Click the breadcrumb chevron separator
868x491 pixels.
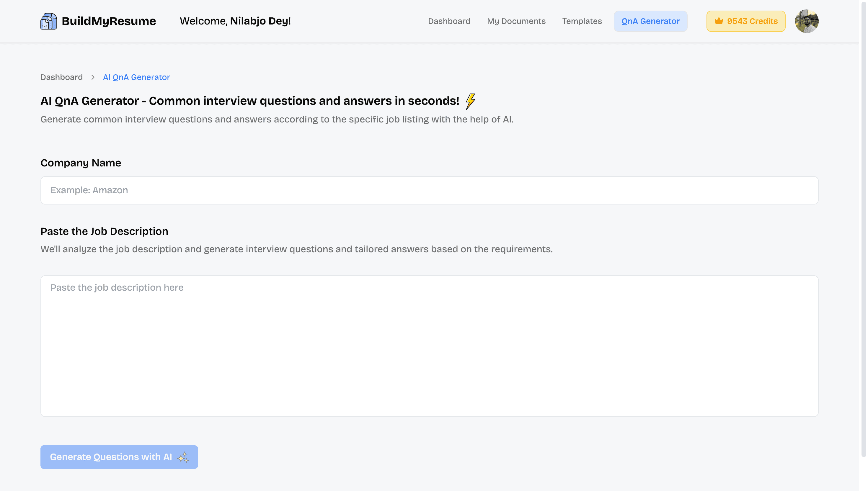[x=93, y=77]
